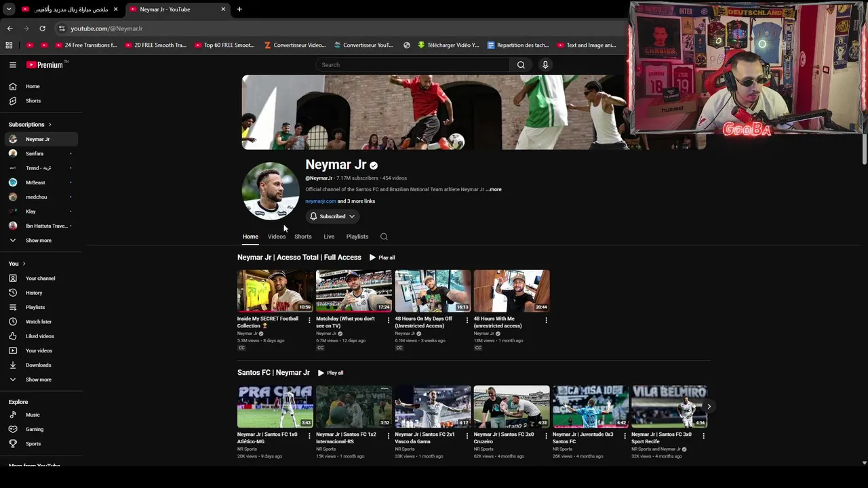Open Santos FC 2x1 Vasco da Gama thumbnail
868x488 pixels.
[x=433, y=407]
